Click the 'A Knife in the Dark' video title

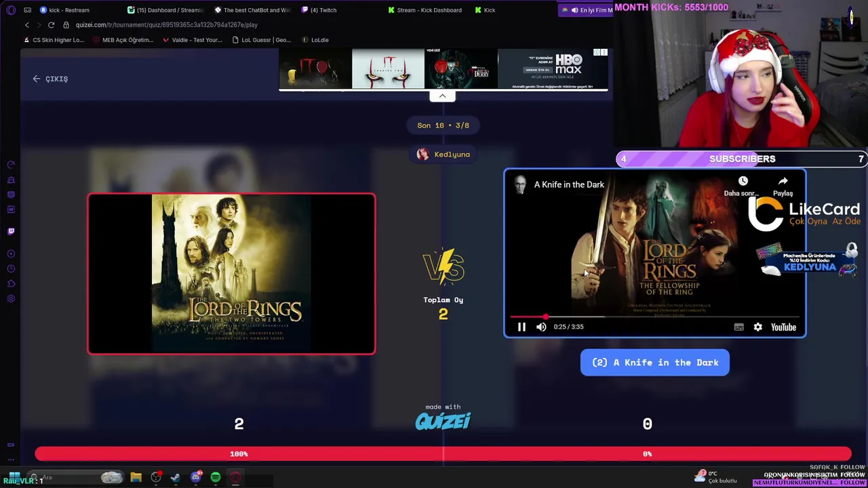pos(569,184)
